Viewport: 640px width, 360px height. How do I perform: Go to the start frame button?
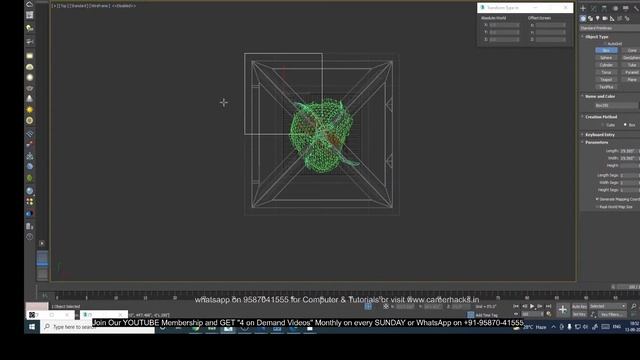(516, 306)
